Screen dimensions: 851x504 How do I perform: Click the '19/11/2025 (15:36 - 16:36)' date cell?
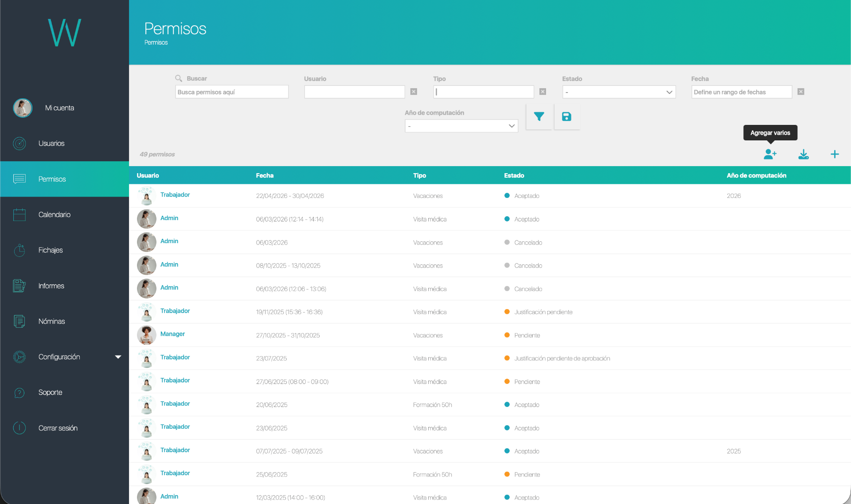coord(289,312)
